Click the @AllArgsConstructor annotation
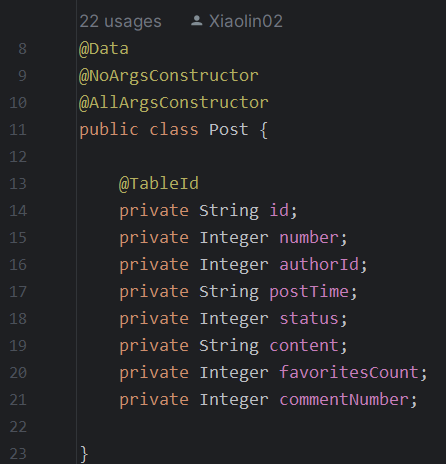The width and height of the screenshot is (446, 464). tap(174, 103)
